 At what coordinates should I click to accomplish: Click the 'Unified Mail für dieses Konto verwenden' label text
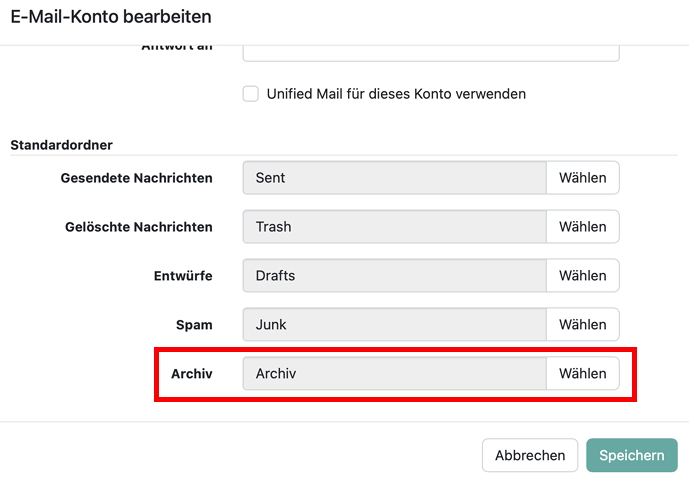[396, 94]
